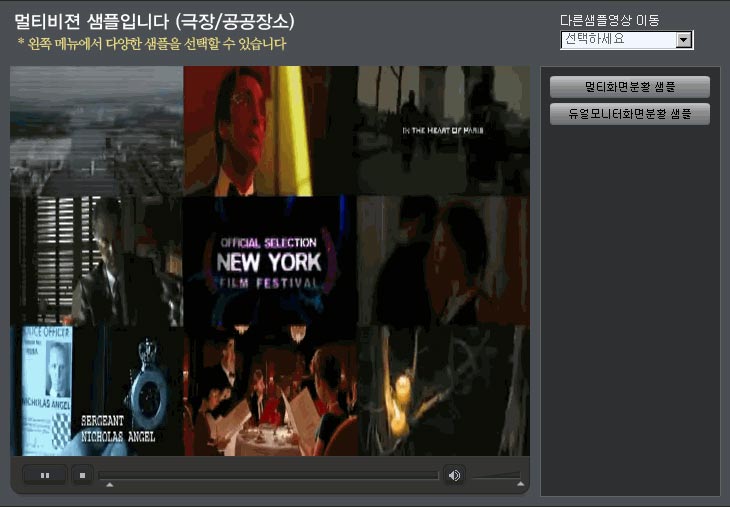This screenshot has width=730, height=507.
Task: Select the man in tuxedo video tile
Action: (270, 130)
